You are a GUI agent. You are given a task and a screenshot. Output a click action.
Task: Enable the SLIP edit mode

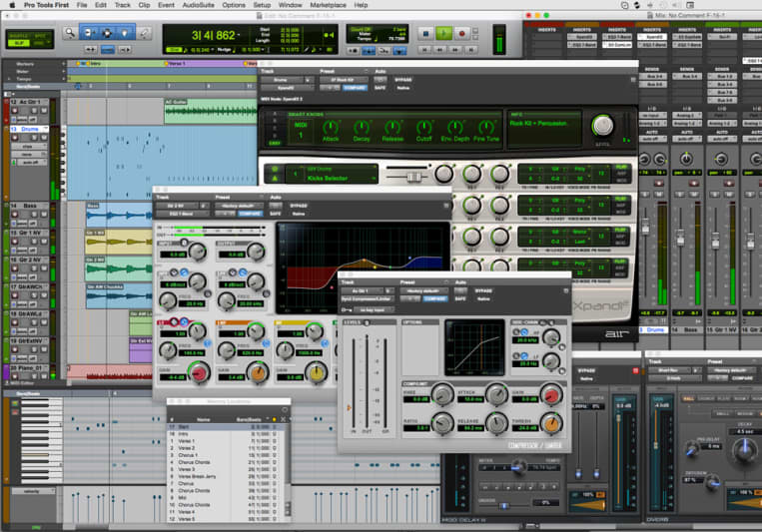pyautogui.click(x=19, y=43)
